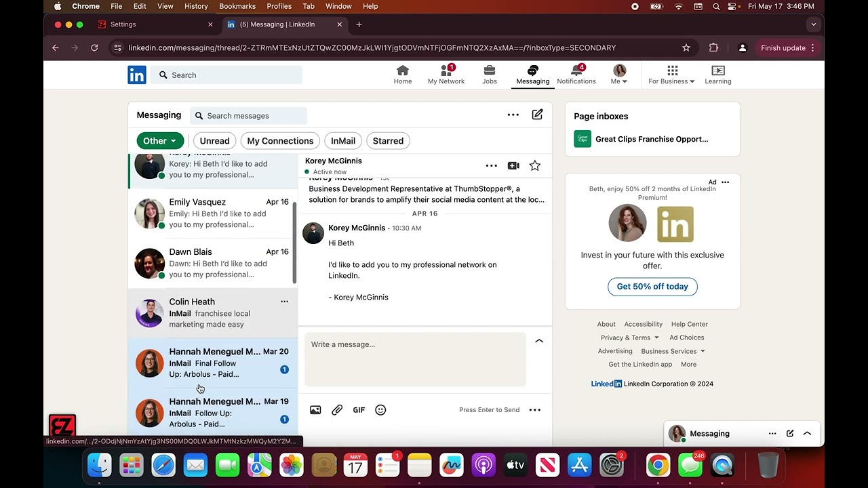Bookmark this page with star icon
Viewport: 868px width, 488px height.
686,48
